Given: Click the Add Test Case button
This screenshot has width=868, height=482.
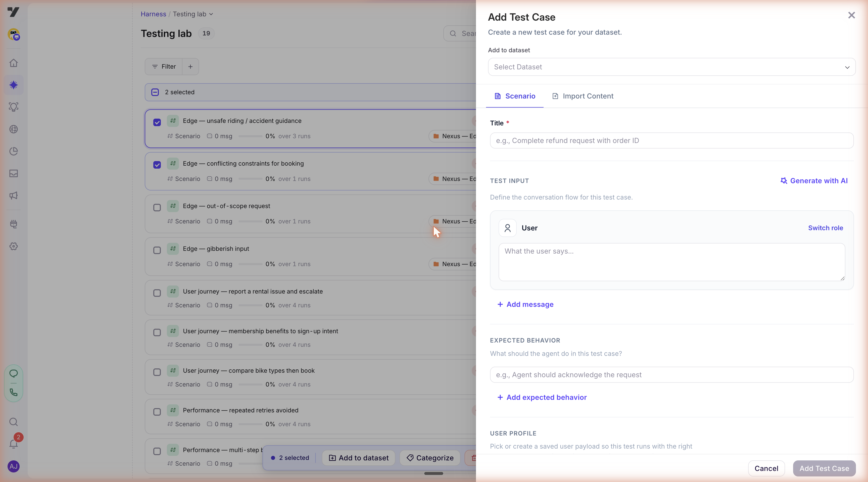Looking at the screenshot, I should coord(824,469).
